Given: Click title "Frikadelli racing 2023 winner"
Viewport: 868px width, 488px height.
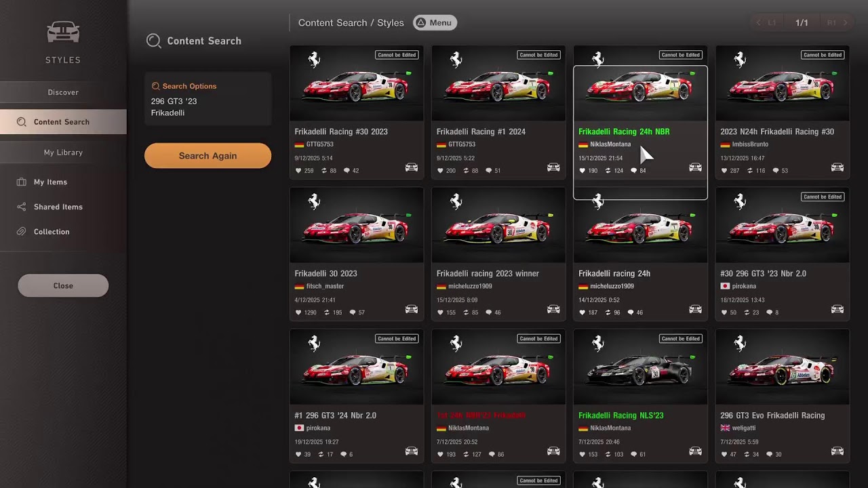Looking at the screenshot, I should [488, 274].
